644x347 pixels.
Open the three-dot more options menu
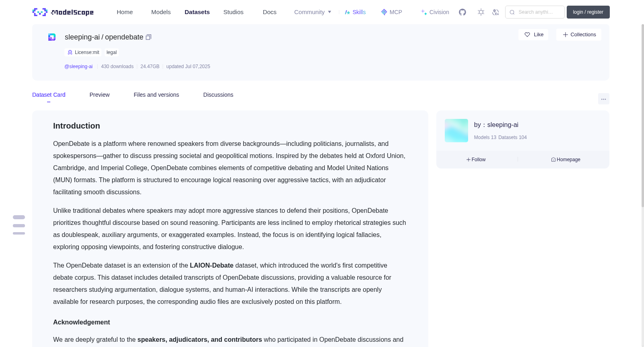pyautogui.click(x=603, y=99)
